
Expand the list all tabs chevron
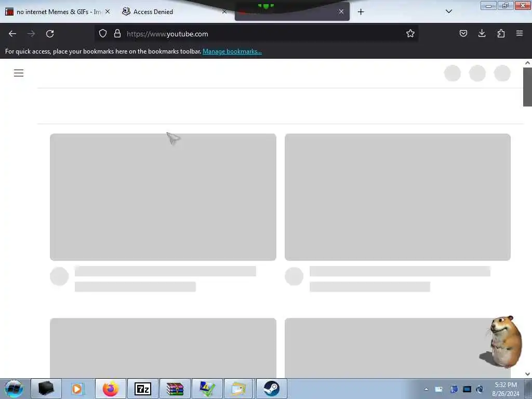click(x=448, y=11)
